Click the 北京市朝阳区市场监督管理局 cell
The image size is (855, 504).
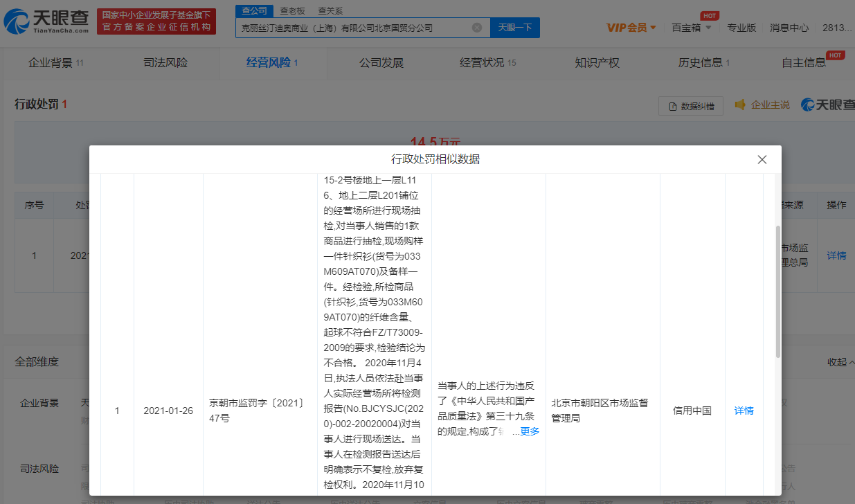point(600,411)
